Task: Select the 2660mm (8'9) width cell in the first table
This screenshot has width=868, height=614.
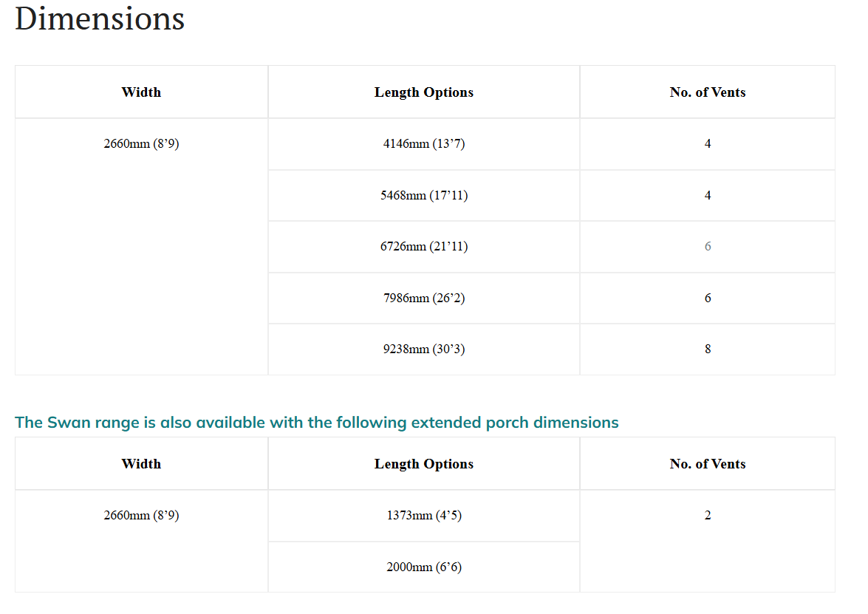Action: tap(141, 246)
